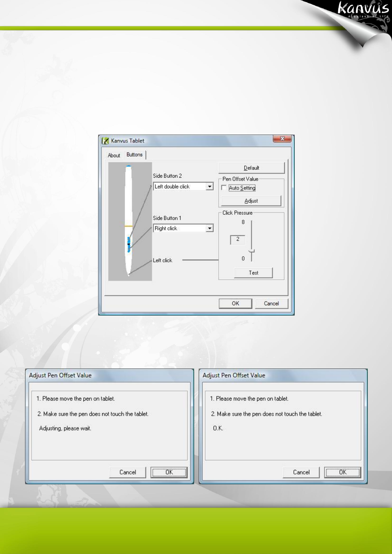Image resolution: width=392 pixels, height=554 pixels.
Task: Click Cancel in the Kanvus Tablet window
Action: pyautogui.click(x=271, y=304)
